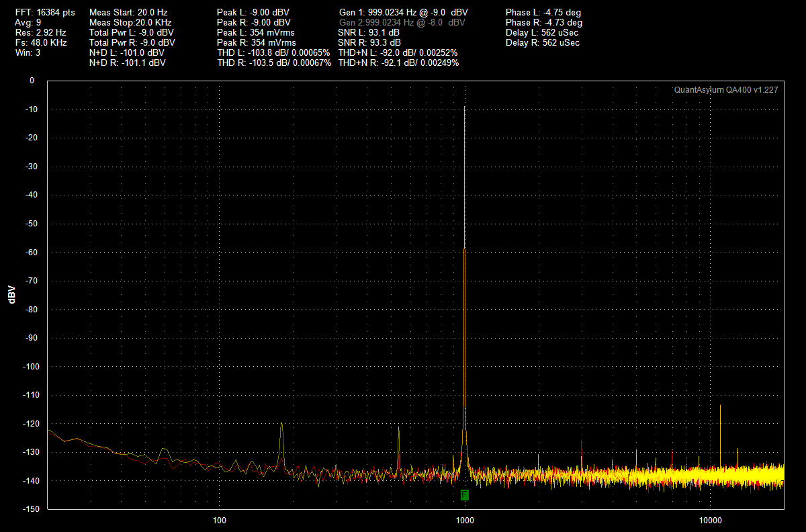Click 'THD+N L: -92.0 dB/ 0.00252%' readout
This screenshot has width=806, height=532.
tap(398, 52)
